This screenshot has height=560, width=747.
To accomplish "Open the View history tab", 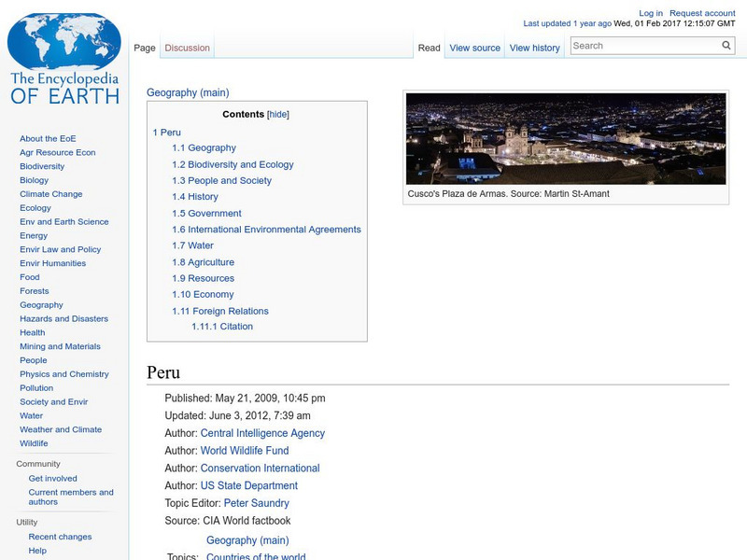I will [534, 47].
